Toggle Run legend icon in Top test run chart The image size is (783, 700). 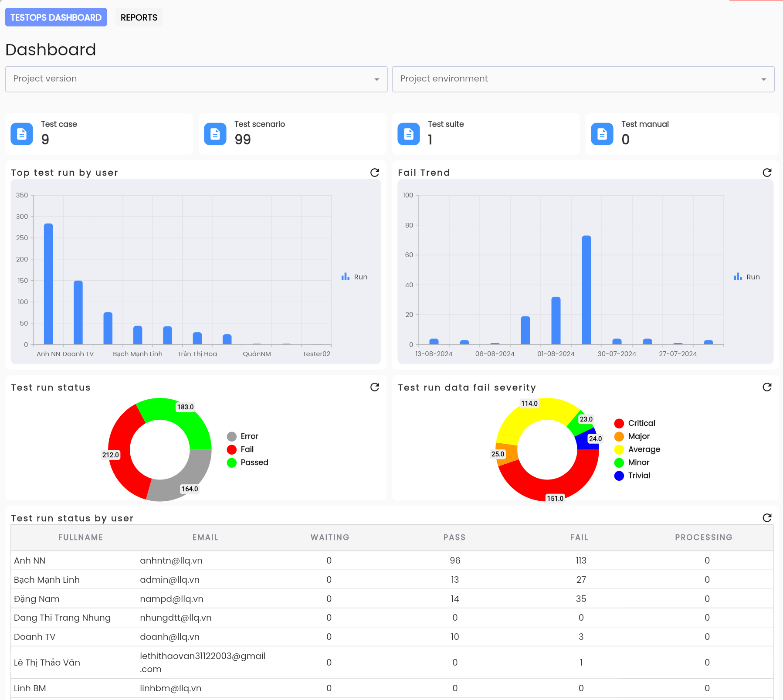tap(346, 277)
